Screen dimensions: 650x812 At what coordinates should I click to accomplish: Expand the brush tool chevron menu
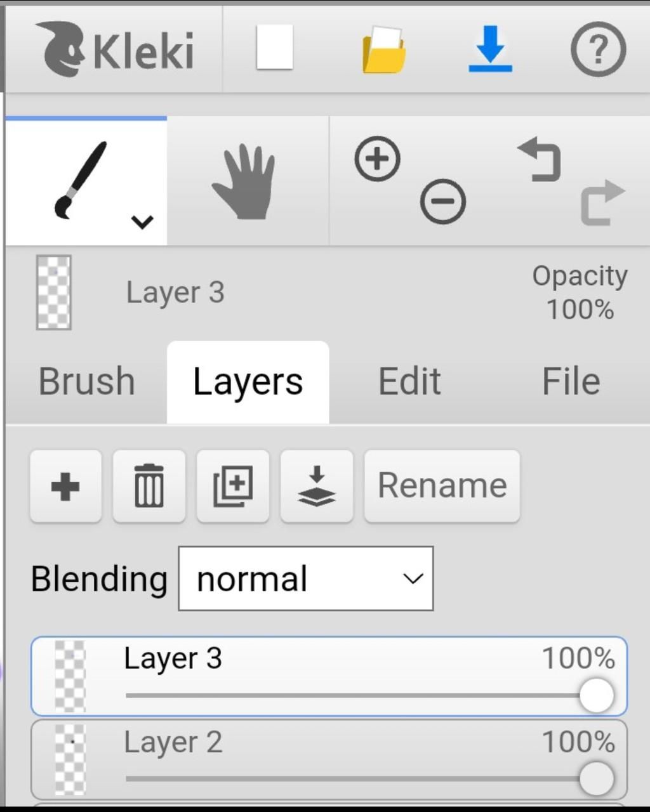click(x=142, y=222)
